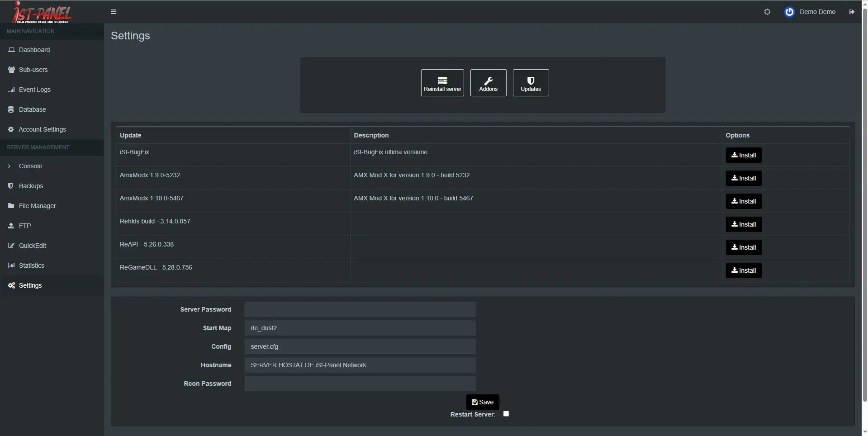Open Database in the sidebar
Screen dimensions: 868x436
52,109
